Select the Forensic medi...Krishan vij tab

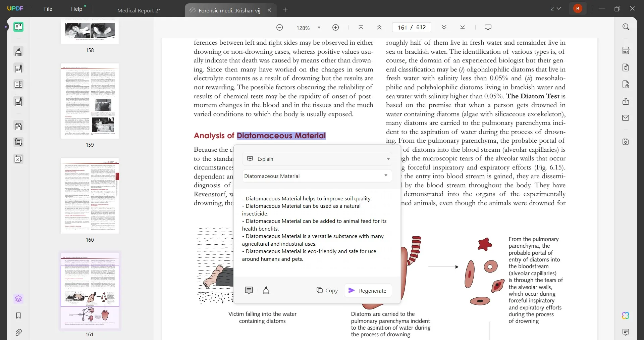[229, 10]
